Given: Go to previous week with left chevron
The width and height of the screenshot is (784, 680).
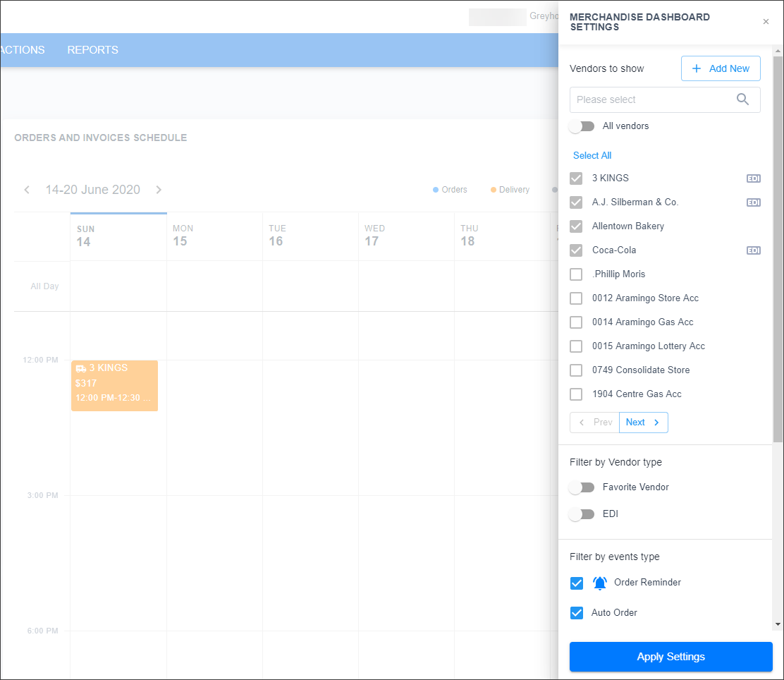Looking at the screenshot, I should 27,190.
